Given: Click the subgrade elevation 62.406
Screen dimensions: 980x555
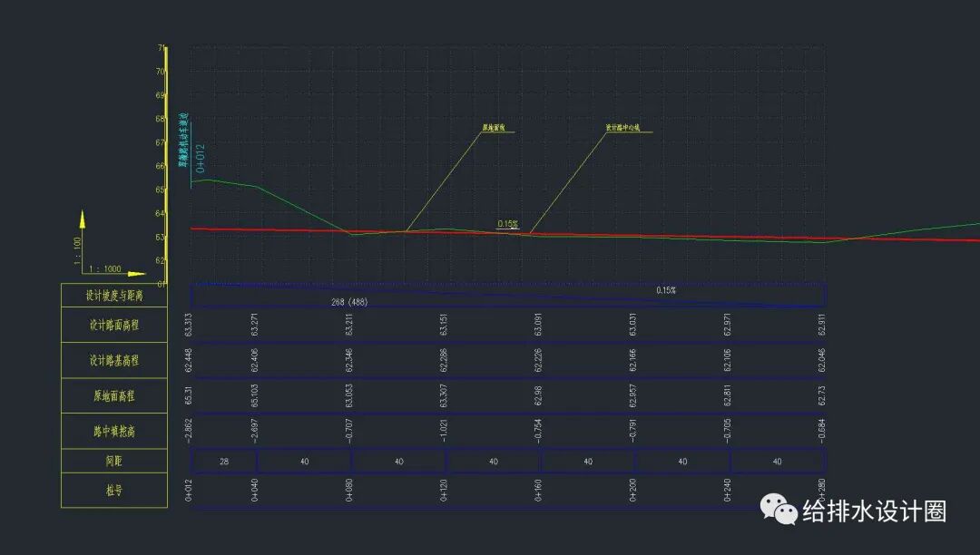Looking at the screenshot, I should click(254, 360).
